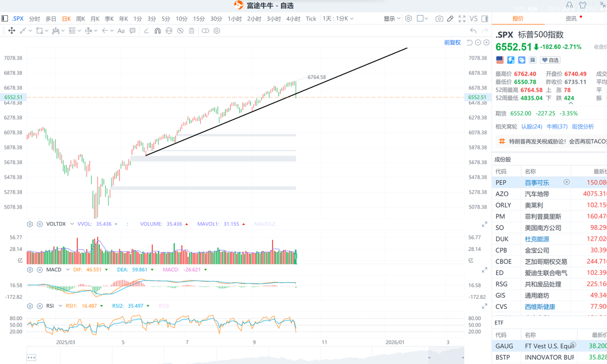
Task: Select the Fibonacci retracement lines tool
Action: coord(72,31)
